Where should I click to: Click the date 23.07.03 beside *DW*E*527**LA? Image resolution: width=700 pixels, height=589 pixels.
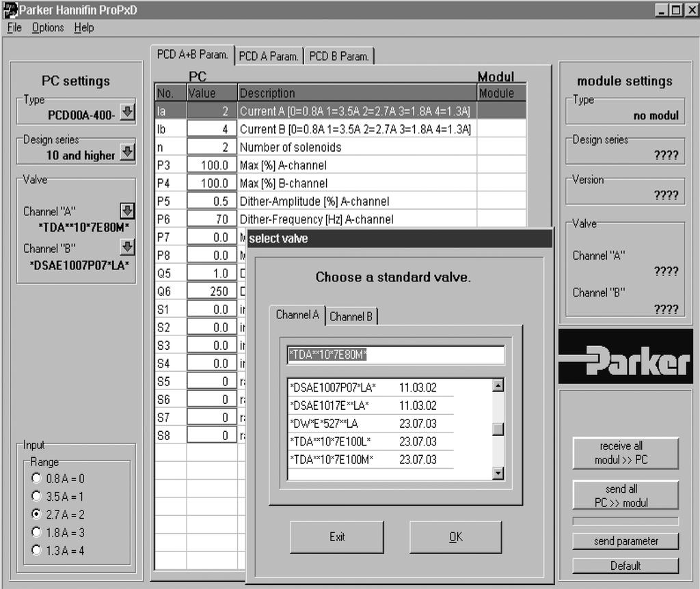click(x=418, y=424)
